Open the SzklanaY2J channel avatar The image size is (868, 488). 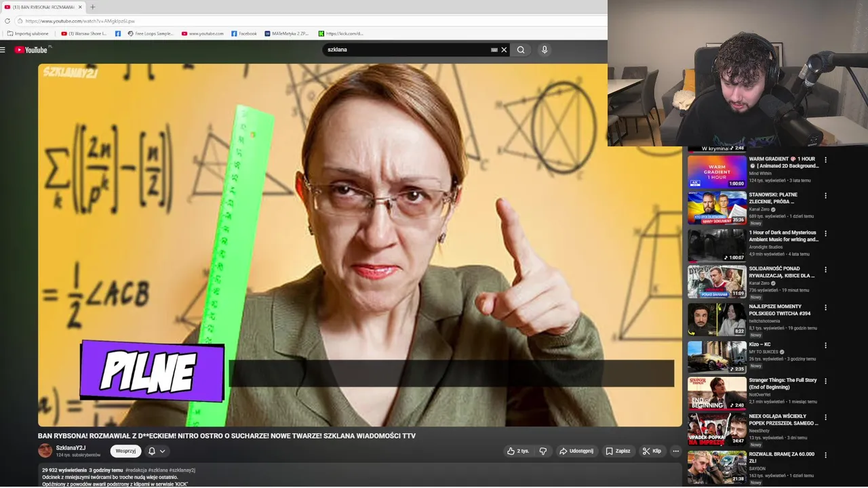pos(45,451)
